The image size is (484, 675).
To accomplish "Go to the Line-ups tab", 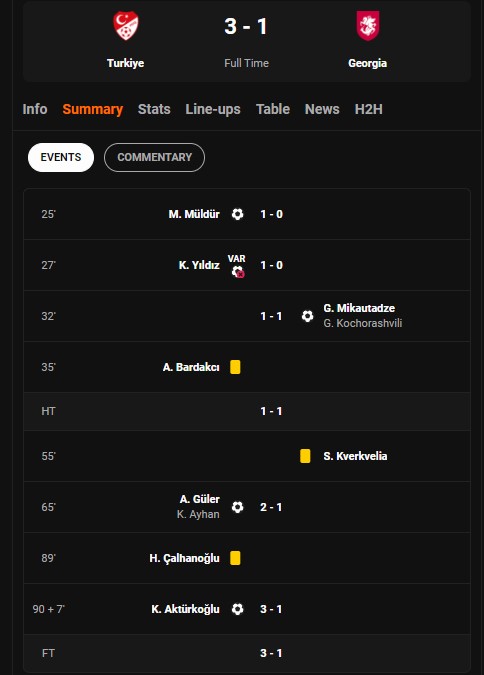I will pyautogui.click(x=213, y=109).
